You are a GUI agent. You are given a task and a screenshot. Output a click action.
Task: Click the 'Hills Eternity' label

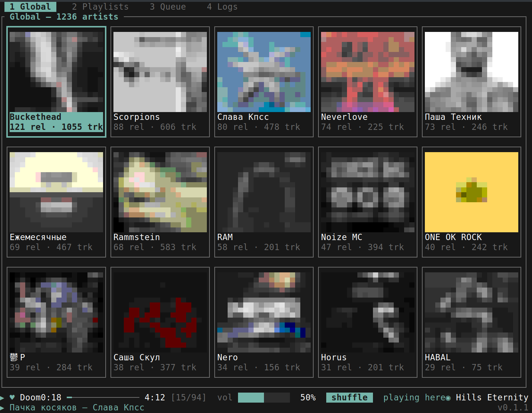(x=492, y=397)
